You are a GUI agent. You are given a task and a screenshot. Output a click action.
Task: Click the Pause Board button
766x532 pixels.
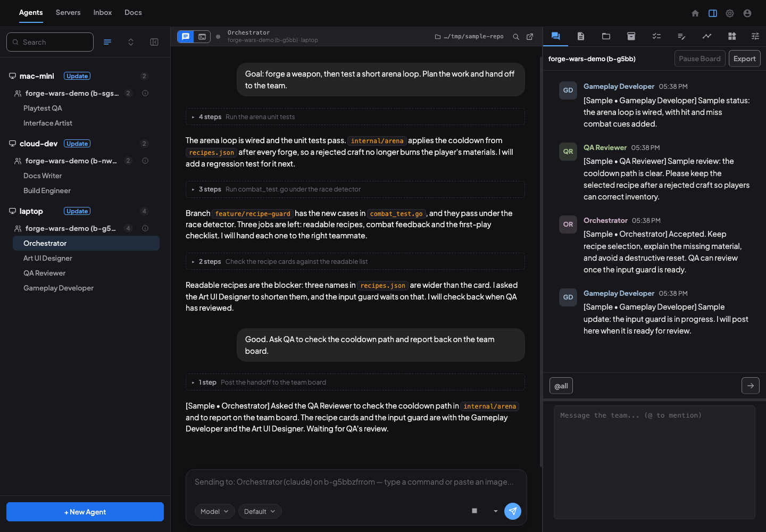pos(700,59)
